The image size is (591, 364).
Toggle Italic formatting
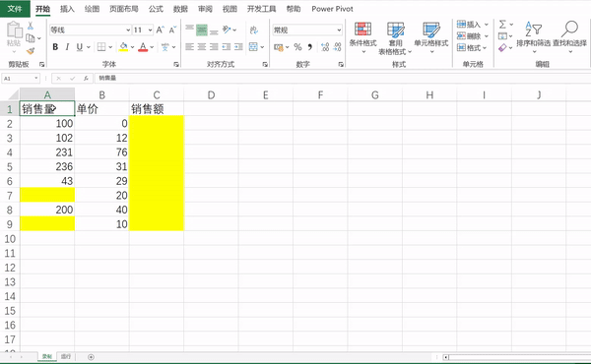coord(67,47)
